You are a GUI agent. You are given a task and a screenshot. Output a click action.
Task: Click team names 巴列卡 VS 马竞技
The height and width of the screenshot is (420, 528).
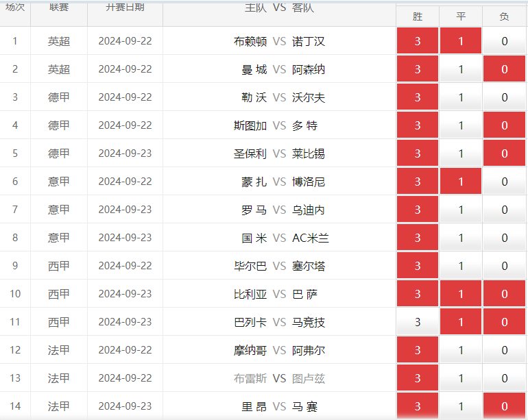tap(280, 323)
